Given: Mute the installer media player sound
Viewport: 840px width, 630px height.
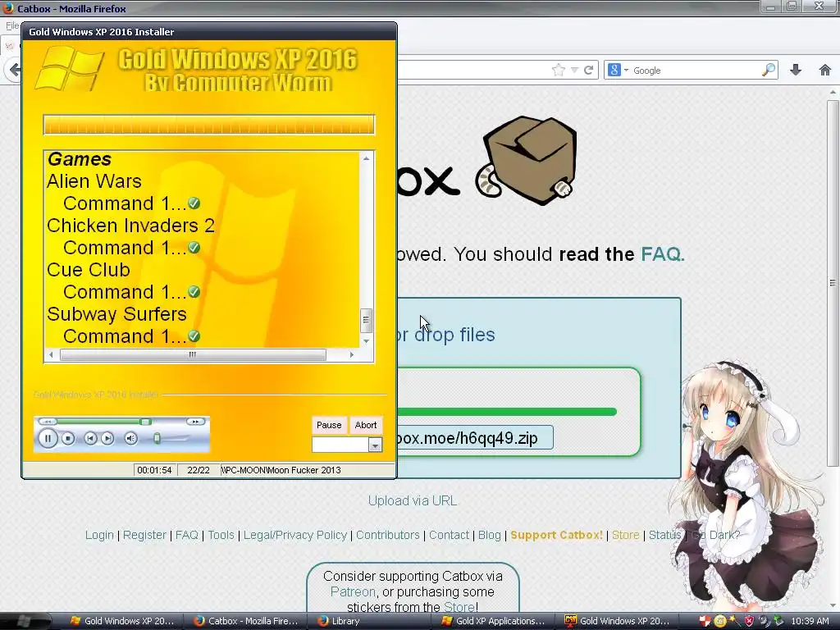Looking at the screenshot, I should pyautogui.click(x=130, y=439).
